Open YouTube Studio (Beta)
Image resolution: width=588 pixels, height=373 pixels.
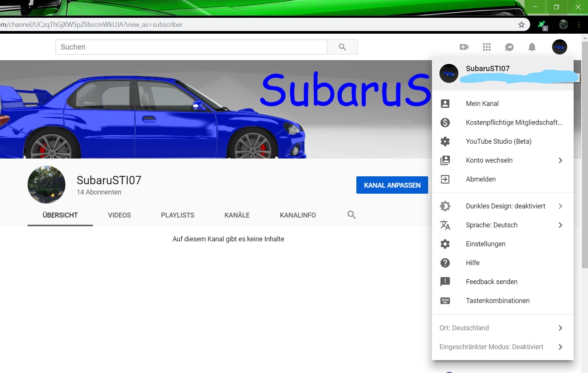coord(503,141)
